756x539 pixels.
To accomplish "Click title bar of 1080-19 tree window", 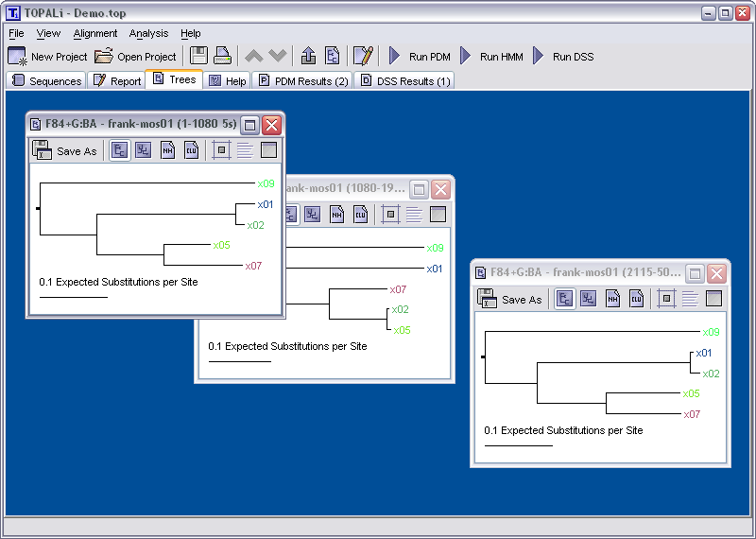I will pyautogui.click(x=345, y=189).
